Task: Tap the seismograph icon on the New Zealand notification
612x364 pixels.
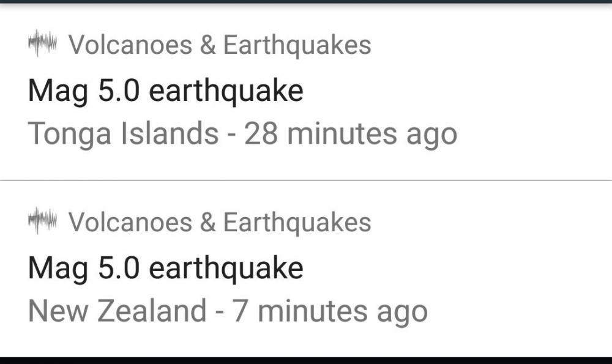Action: tap(42, 221)
